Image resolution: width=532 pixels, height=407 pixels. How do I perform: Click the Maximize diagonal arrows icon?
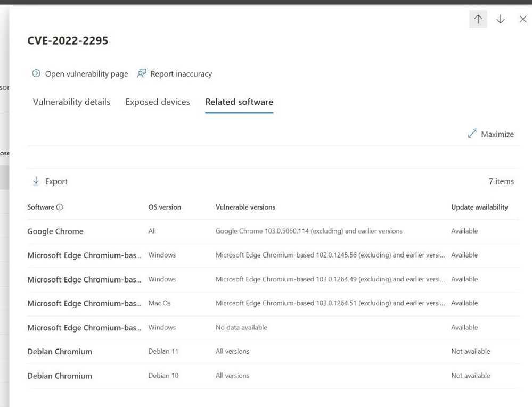click(x=472, y=134)
